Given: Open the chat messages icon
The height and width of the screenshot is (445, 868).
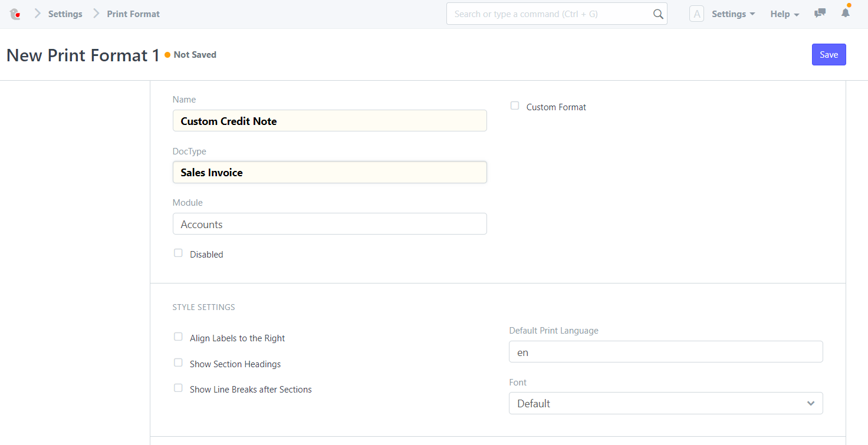Looking at the screenshot, I should 820,13.
